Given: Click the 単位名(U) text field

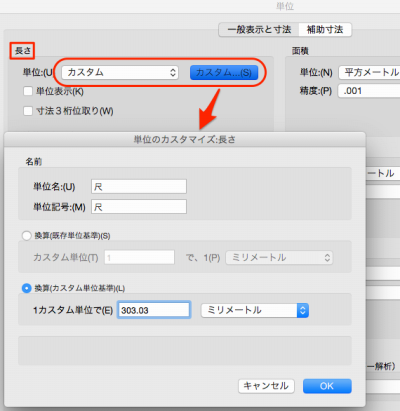Looking at the screenshot, I should coord(139,187).
